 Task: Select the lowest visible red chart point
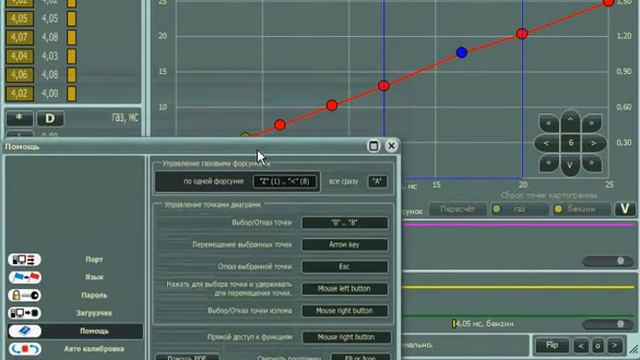point(280,124)
